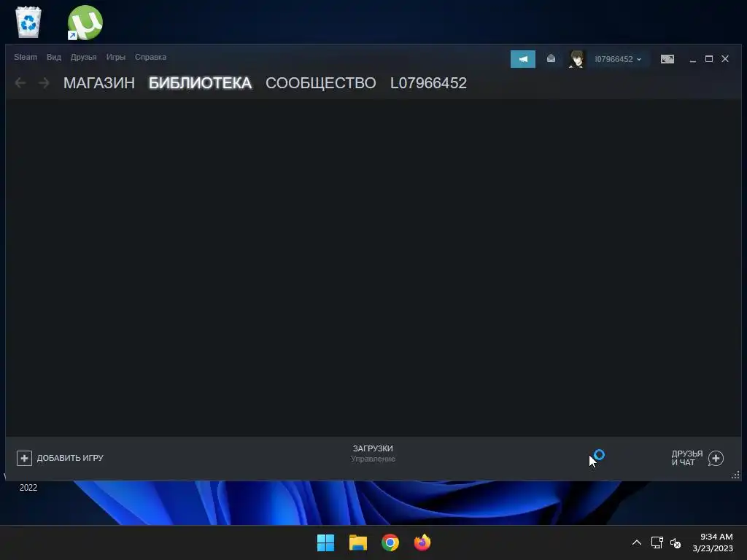Enter Big Picture mode
Image resolution: width=747 pixels, height=560 pixels.
(667, 59)
